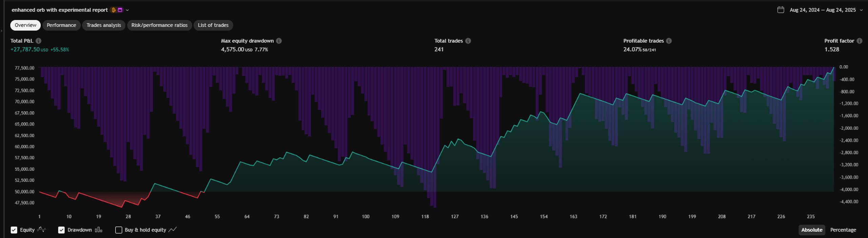The image size is (868, 238).
Task: Click the '50,000.00' equity axis label
Action: click(24, 191)
